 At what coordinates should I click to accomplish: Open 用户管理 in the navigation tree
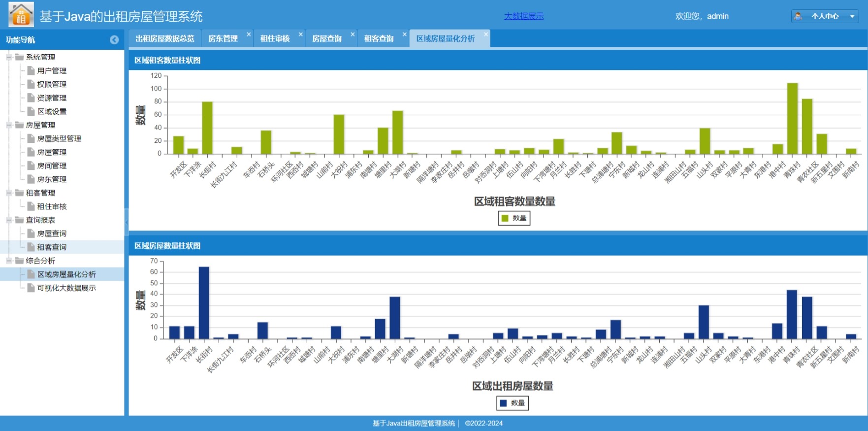click(52, 70)
